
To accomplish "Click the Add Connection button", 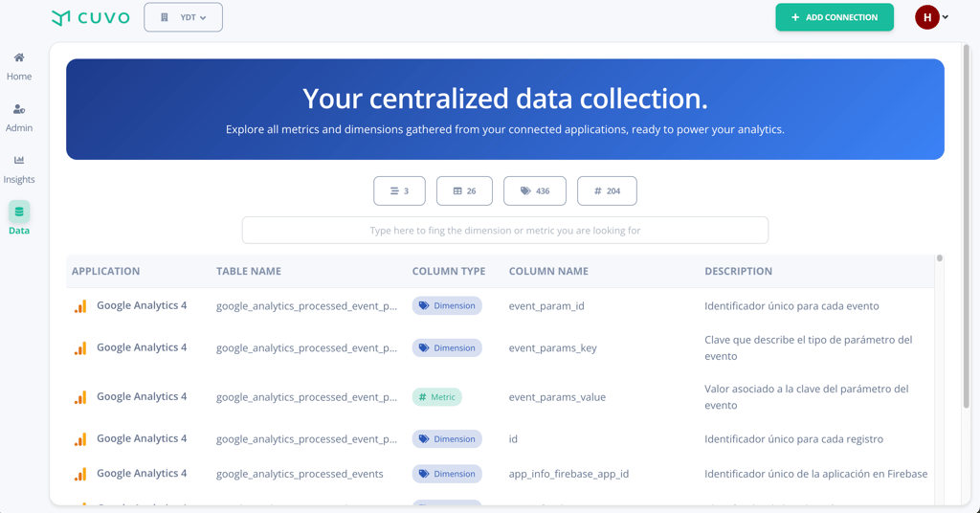I will (x=835, y=17).
